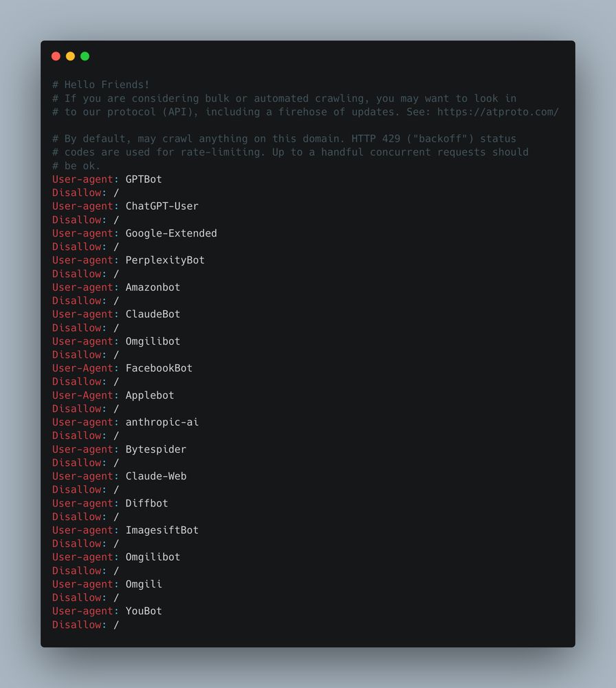Viewport: 616px width, 688px height.
Task: Click the Google-Extended user-agent text
Action: [x=135, y=233]
